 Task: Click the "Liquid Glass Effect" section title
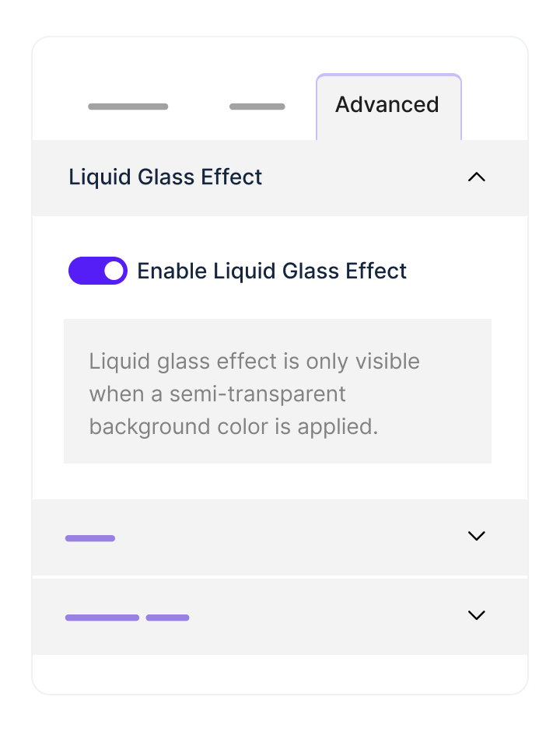pos(166,177)
